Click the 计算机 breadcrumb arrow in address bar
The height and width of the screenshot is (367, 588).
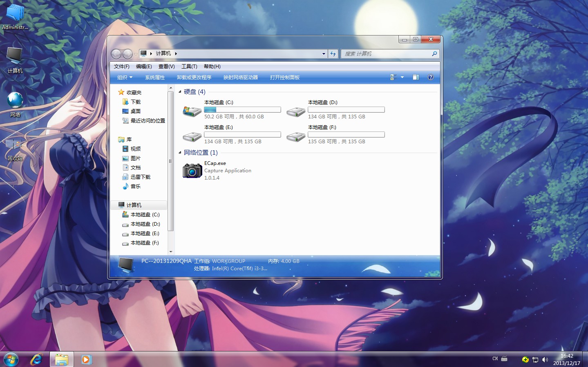(x=176, y=53)
